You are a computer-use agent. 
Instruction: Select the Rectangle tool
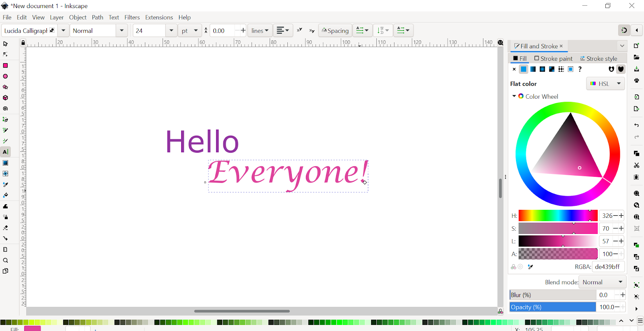(x=5, y=65)
